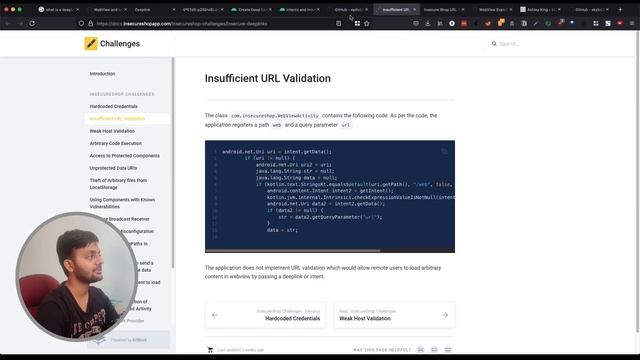Viewport: 640px width, 360px height.
Task: Bookmark this page with the star icon
Action: tap(367, 24)
